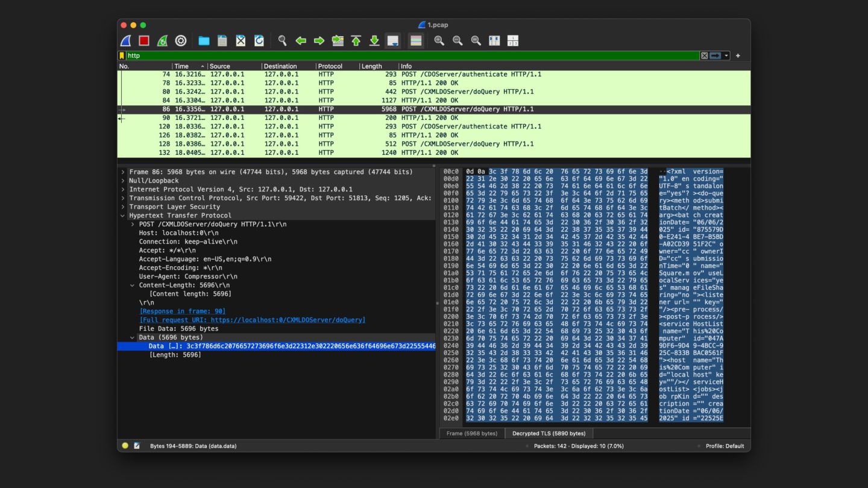Open a capture file with folder icon

click(204, 40)
